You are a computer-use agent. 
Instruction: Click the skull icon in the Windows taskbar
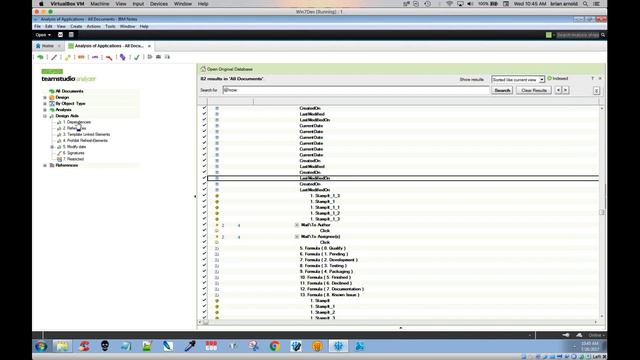105,346
